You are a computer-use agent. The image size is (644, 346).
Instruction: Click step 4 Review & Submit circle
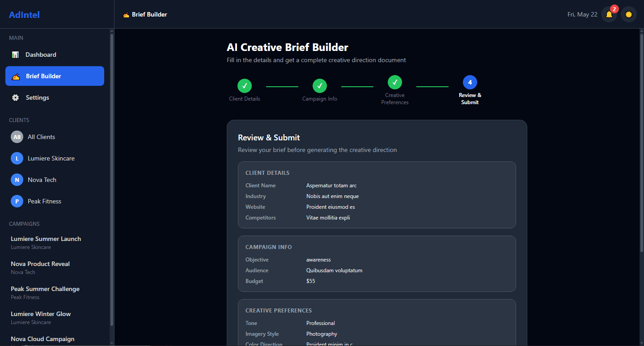(x=470, y=82)
